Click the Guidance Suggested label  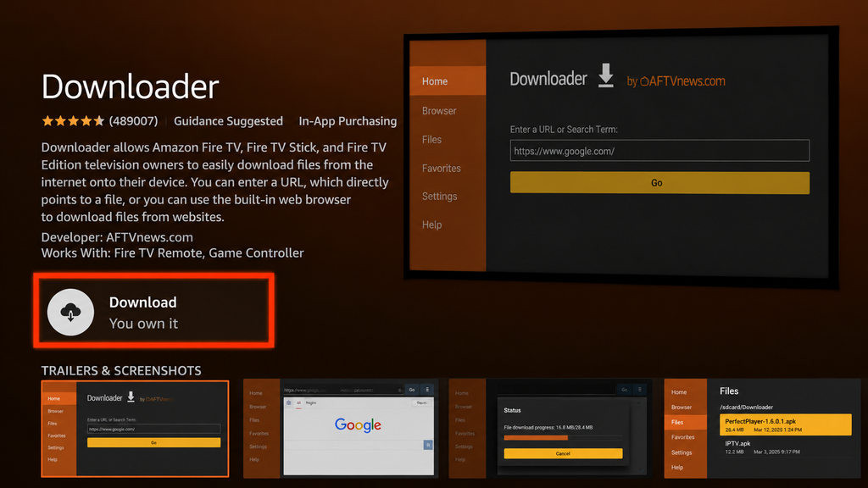228,120
